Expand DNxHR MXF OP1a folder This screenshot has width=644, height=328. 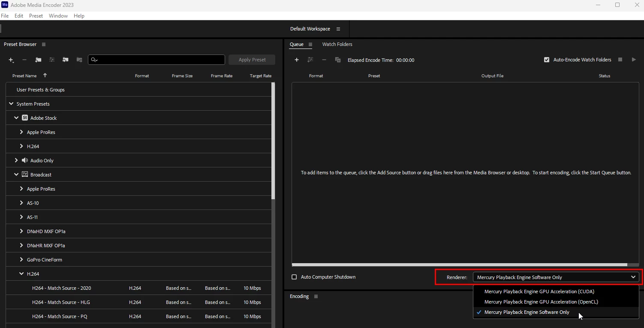click(x=21, y=245)
